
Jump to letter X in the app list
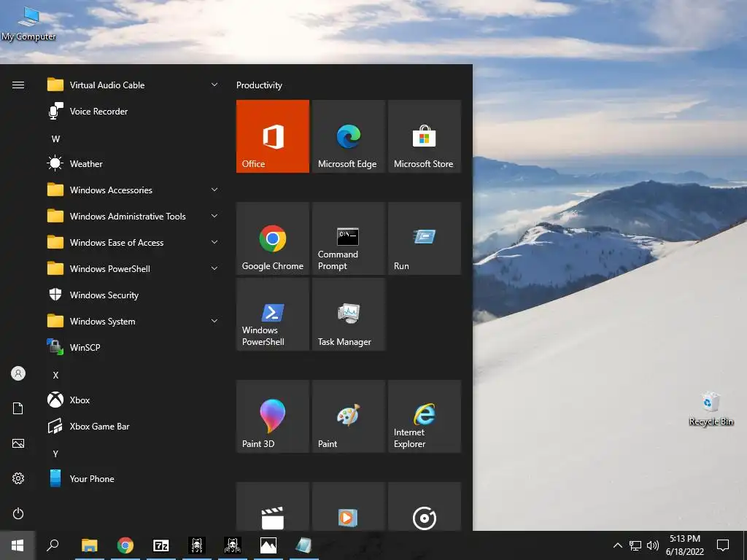coord(55,376)
